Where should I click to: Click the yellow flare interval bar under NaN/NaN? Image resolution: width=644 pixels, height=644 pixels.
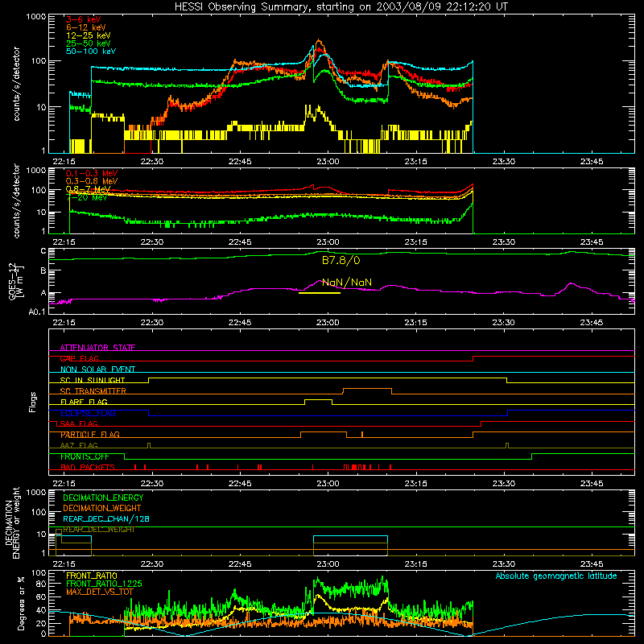(320, 293)
